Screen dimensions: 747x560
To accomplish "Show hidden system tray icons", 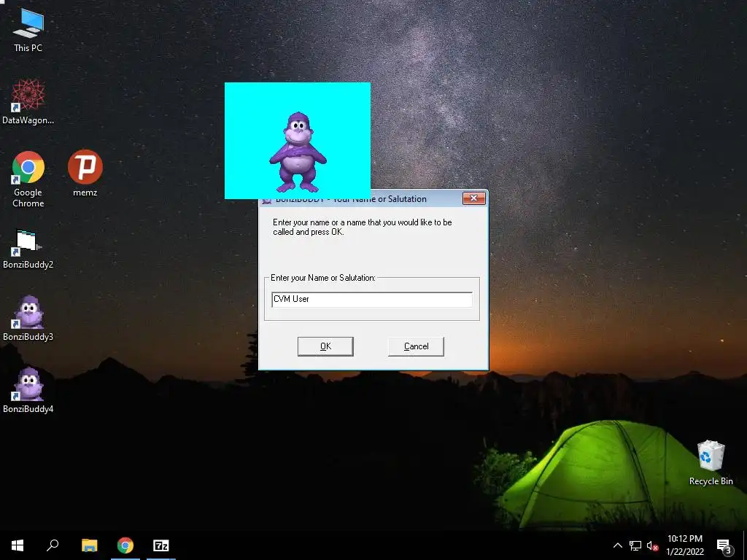I will click(x=617, y=545).
